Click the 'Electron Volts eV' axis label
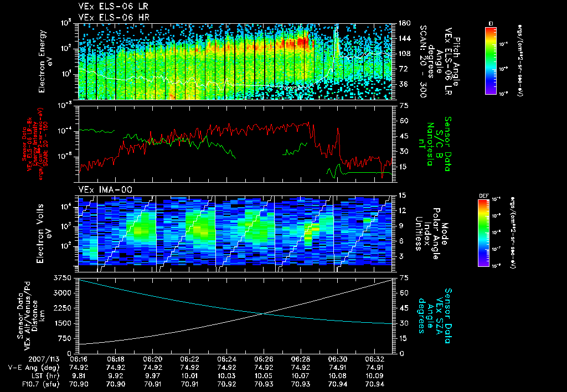The image size is (567, 392). [44, 233]
